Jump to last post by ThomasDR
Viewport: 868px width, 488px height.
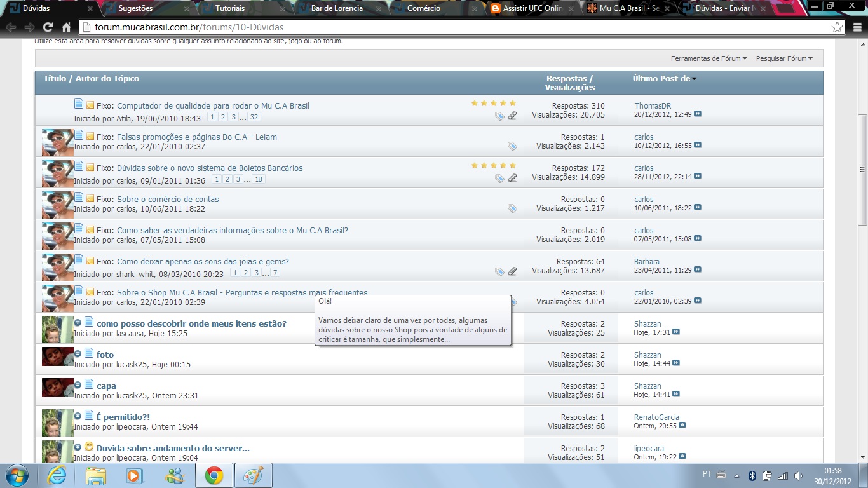tap(698, 114)
